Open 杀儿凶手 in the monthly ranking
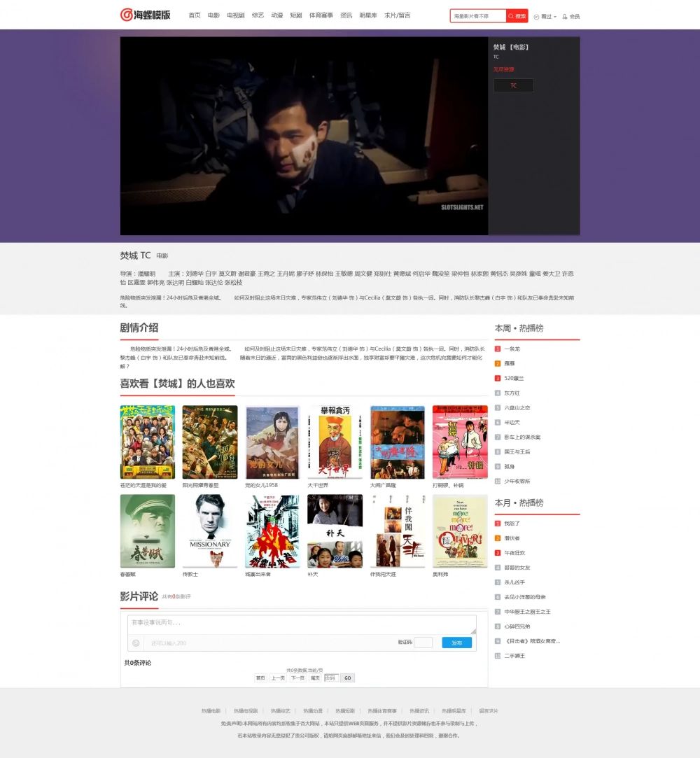The width and height of the screenshot is (700, 758). (514, 582)
